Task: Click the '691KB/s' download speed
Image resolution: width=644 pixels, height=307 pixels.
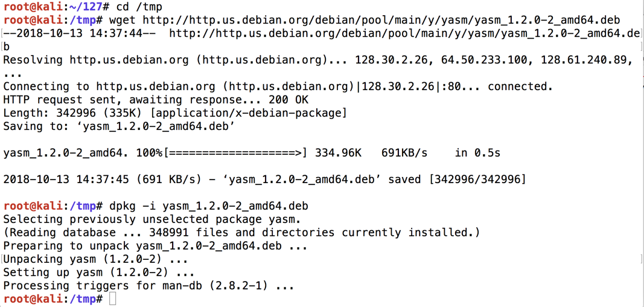Action: click(x=404, y=153)
